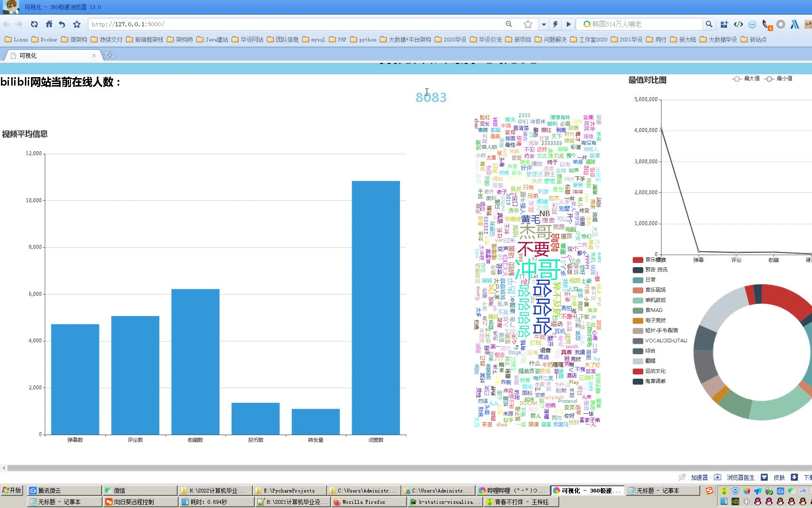Close the 可视化 tab
The height and width of the screenshot is (508, 812).
pos(94,56)
